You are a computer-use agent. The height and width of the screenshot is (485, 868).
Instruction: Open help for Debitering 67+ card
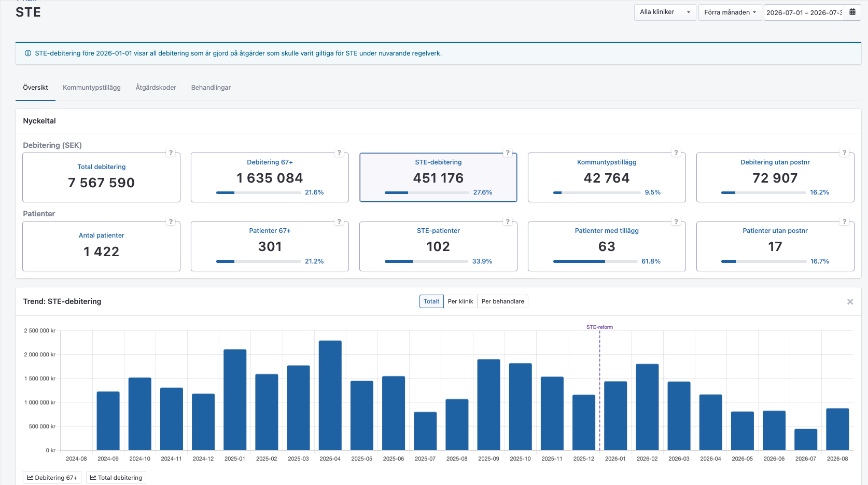(x=339, y=153)
